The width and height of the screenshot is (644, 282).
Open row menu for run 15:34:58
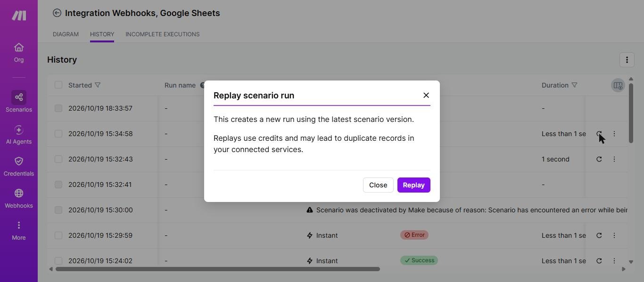(614, 134)
